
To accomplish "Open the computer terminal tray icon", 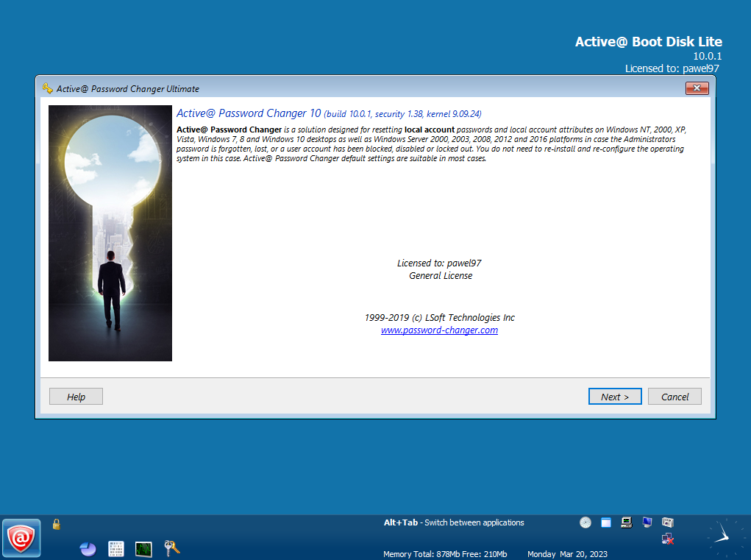I will pyautogui.click(x=627, y=522).
